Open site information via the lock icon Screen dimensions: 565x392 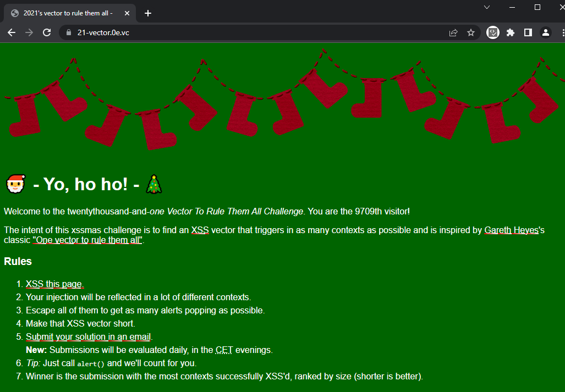click(68, 32)
